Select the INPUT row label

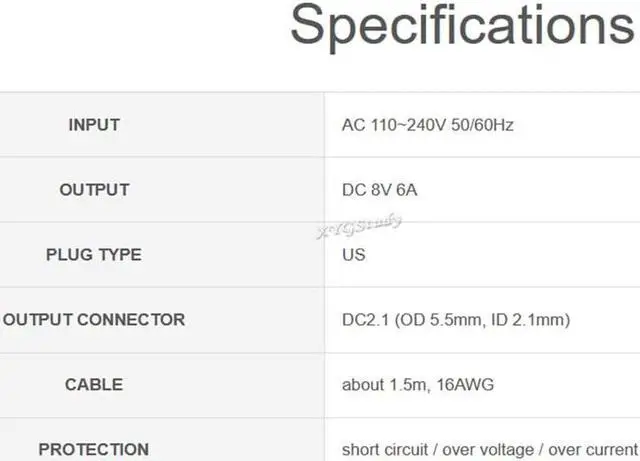[x=94, y=125]
